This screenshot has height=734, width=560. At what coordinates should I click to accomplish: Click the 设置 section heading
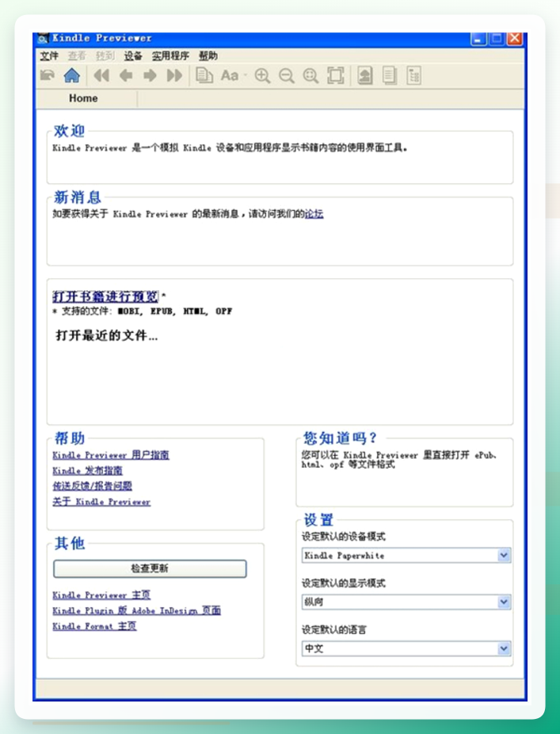pyautogui.click(x=318, y=520)
